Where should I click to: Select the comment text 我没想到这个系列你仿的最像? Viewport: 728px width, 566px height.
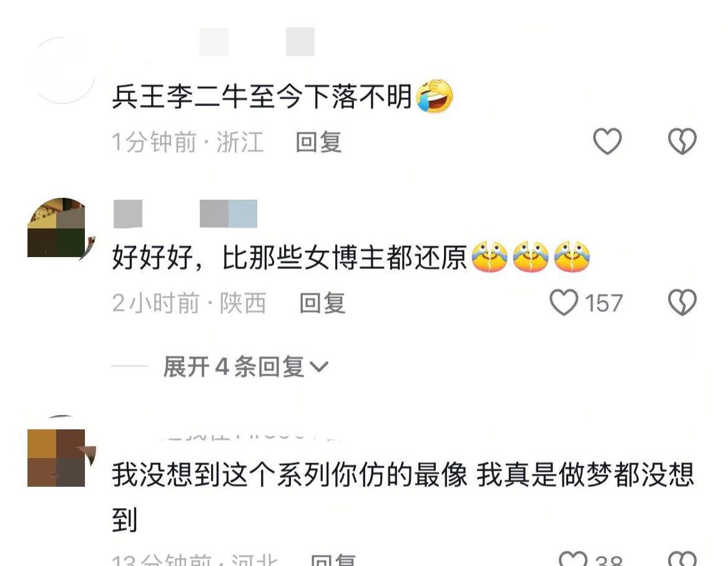pos(289,475)
